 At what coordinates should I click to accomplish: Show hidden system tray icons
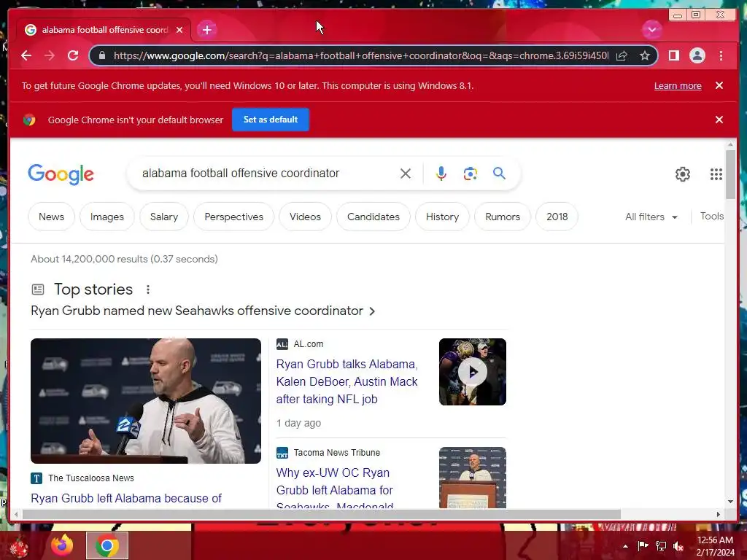point(625,546)
